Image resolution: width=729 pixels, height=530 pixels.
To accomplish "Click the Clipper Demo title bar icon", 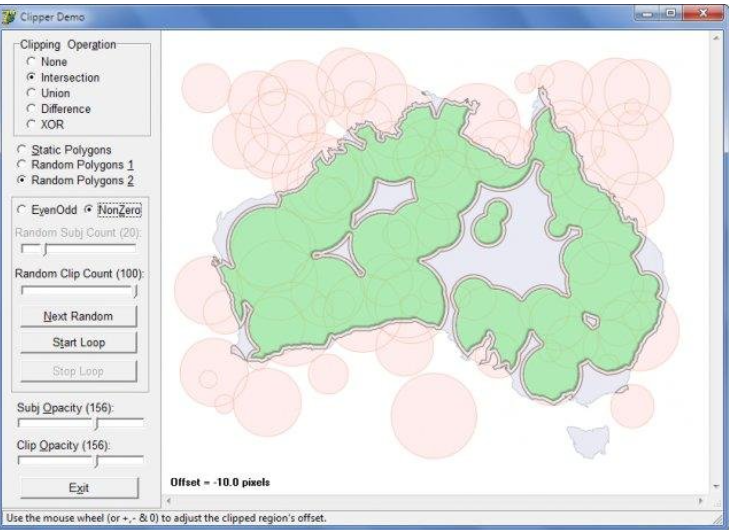I will [x=12, y=17].
